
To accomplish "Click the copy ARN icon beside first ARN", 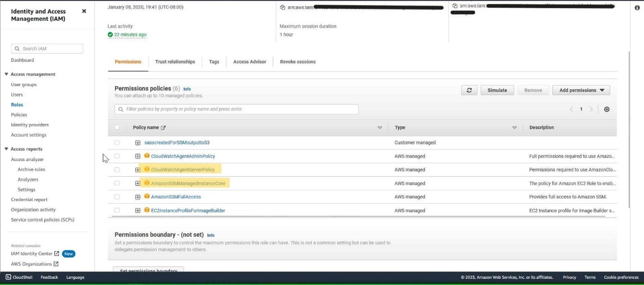I will (x=282, y=8).
